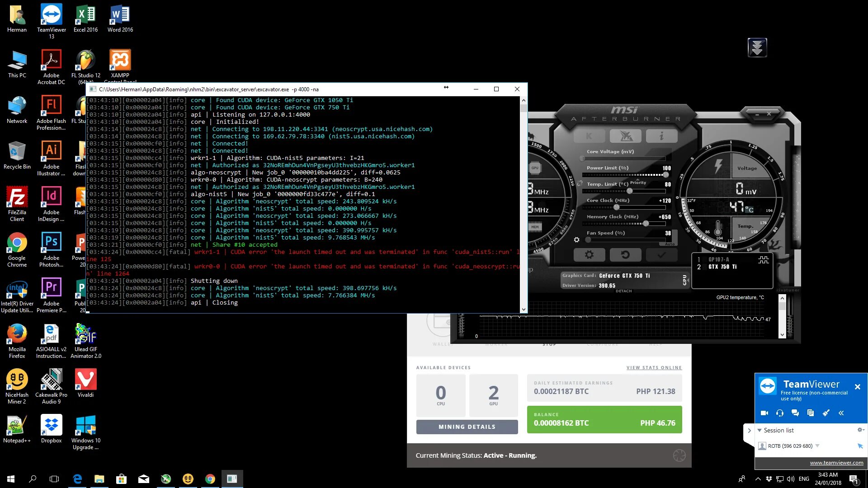
Task: Open Adobe Premiere Pro desktop icon
Action: tap(51, 296)
